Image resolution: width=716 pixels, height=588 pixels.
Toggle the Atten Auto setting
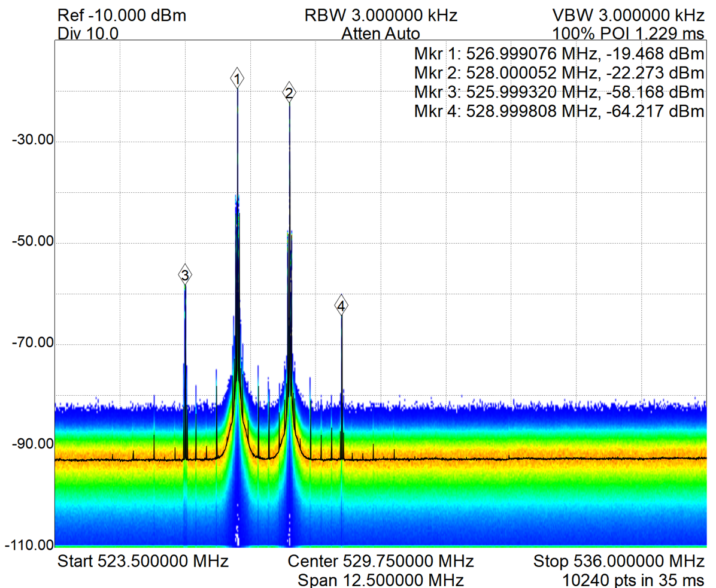pos(381,34)
